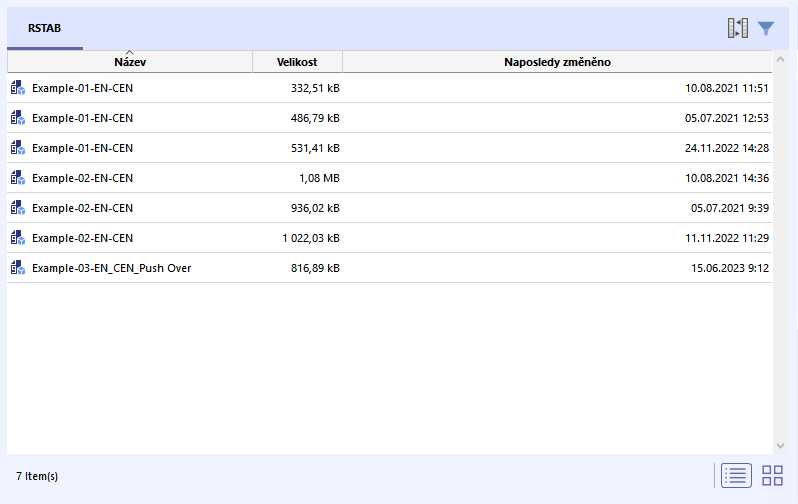798x504 pixels.
Task: Click file icon of 1,08 MB row
Action: point(18,178)
